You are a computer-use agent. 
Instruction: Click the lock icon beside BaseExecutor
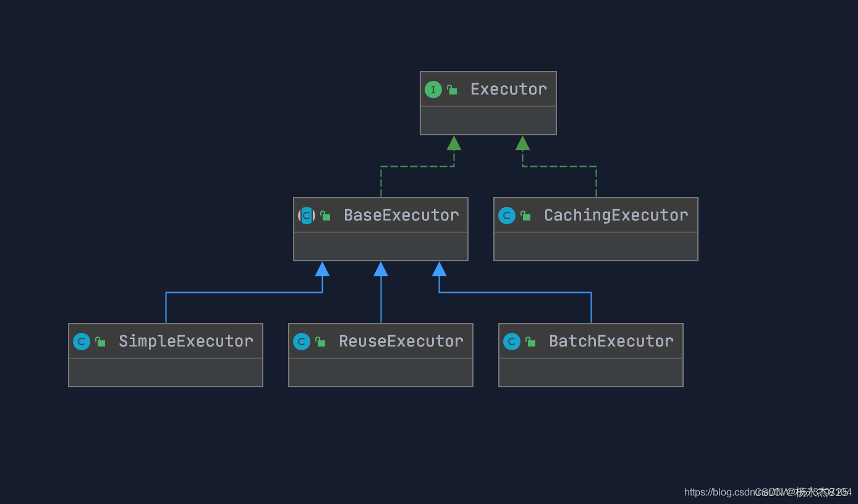(x=324, y=215)
